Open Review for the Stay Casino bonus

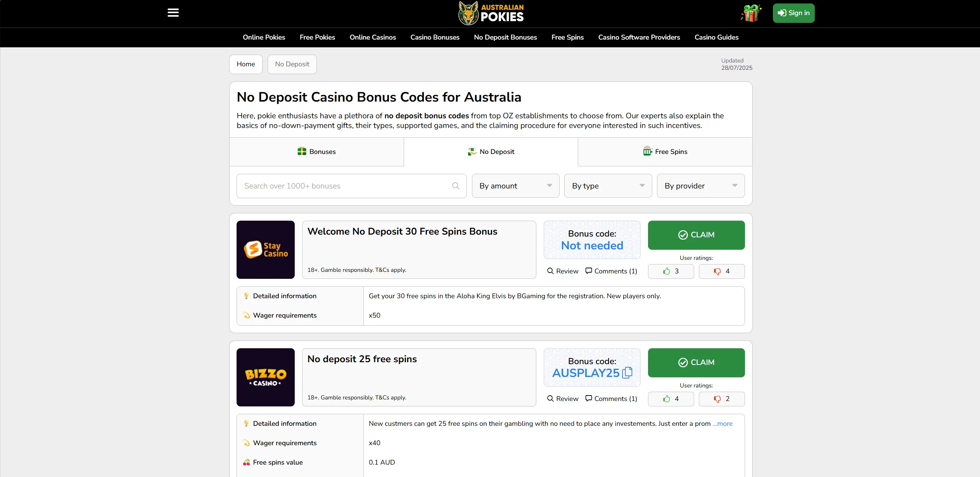[x=563, y=271]
